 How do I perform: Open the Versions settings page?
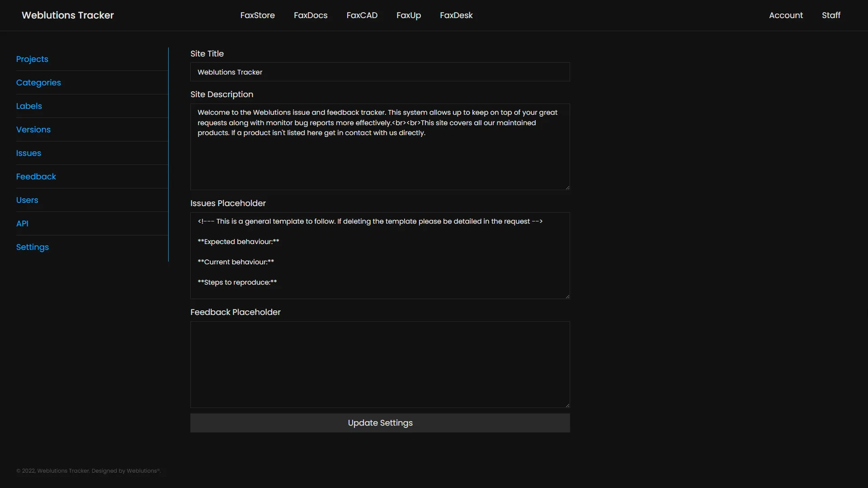33,130
